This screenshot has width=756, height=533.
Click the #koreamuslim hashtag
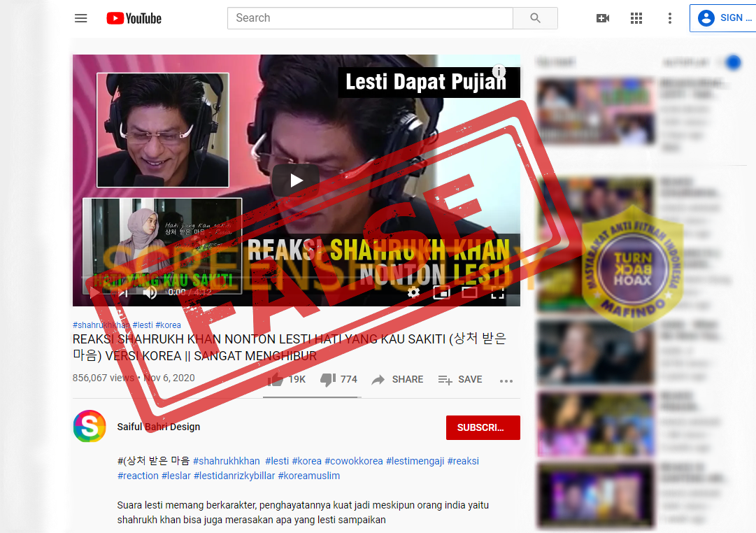click(x=309, y=476)
